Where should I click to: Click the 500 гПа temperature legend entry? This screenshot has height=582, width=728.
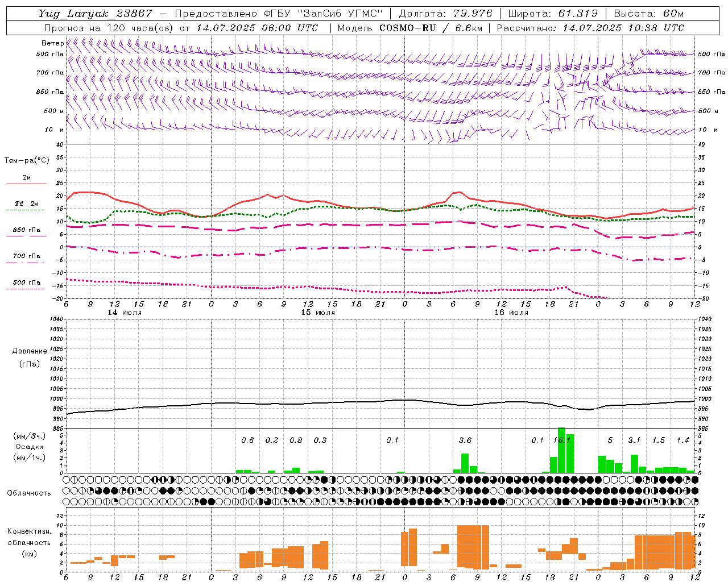tap(27, 282)
